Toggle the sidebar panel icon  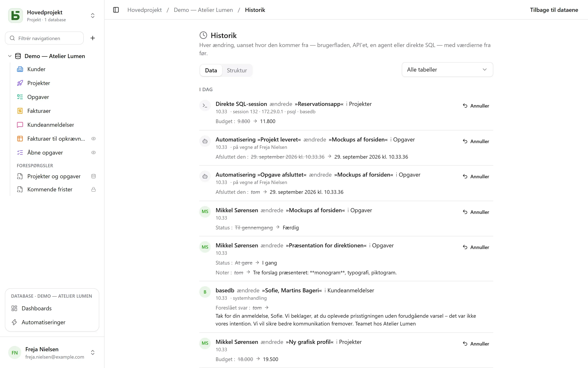(116, 10)
